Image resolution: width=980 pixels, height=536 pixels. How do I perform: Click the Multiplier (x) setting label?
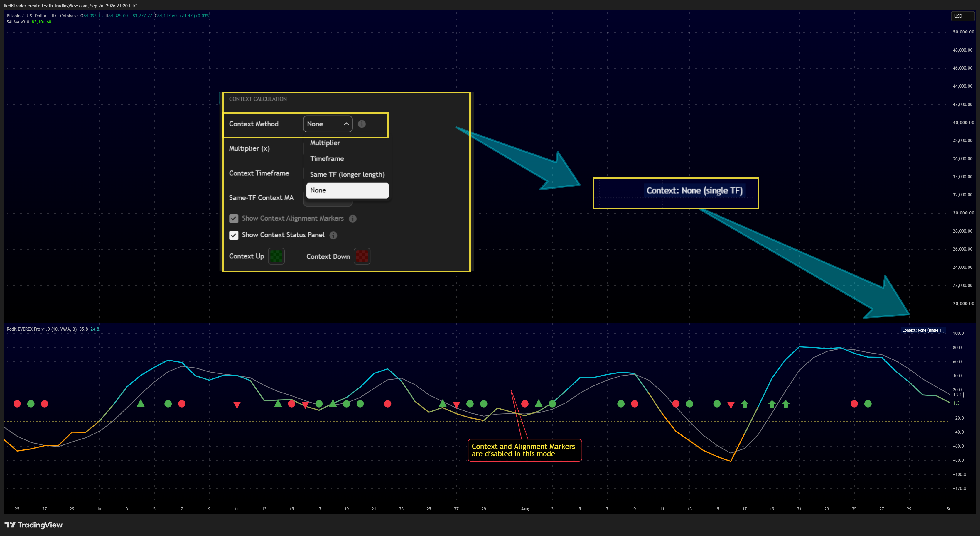(249, 149)
